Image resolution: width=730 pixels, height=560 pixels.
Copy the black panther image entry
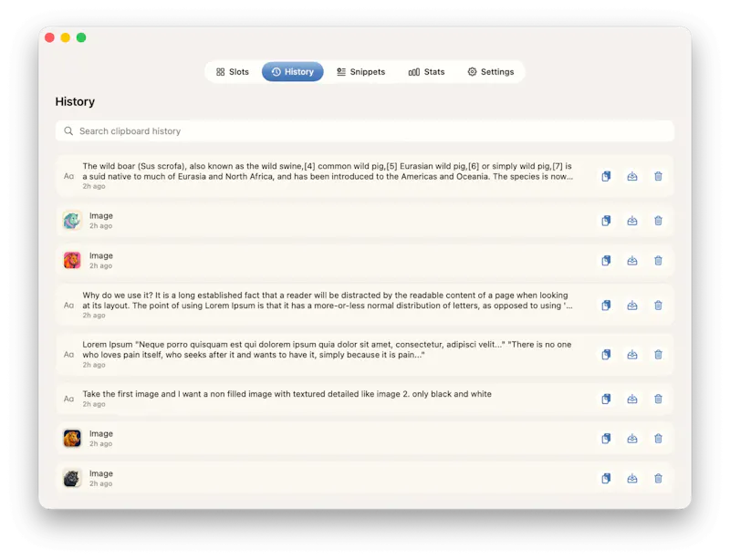[x=606, y=479]
